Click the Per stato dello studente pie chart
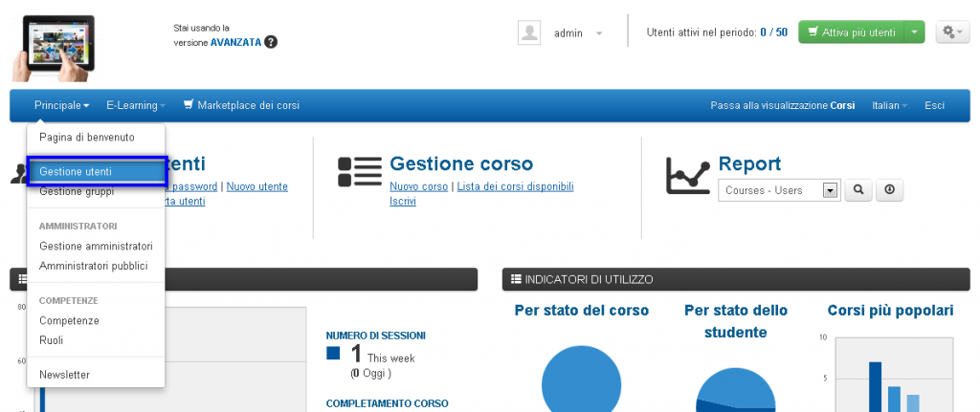This screenshot has height=412, width=980. [736, 389]
